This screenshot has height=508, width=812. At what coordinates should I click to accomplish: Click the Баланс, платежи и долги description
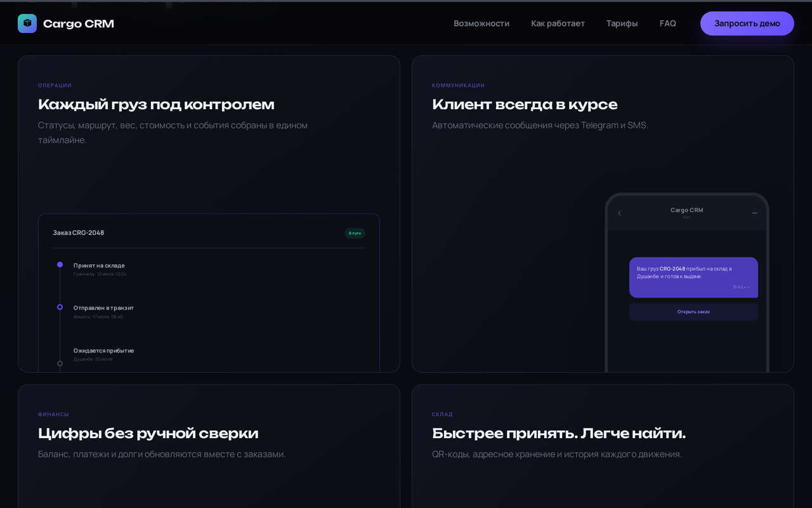[x=162, y=454]
